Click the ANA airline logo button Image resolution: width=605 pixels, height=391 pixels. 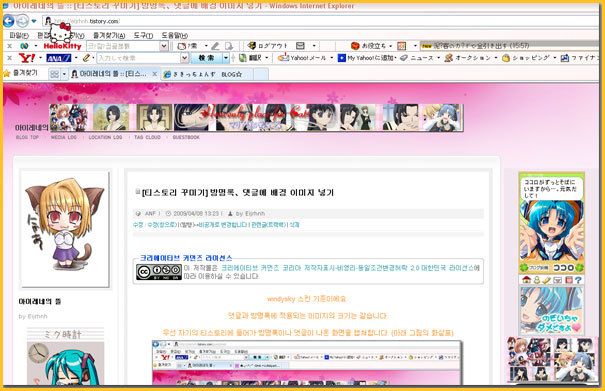point(59,58)
